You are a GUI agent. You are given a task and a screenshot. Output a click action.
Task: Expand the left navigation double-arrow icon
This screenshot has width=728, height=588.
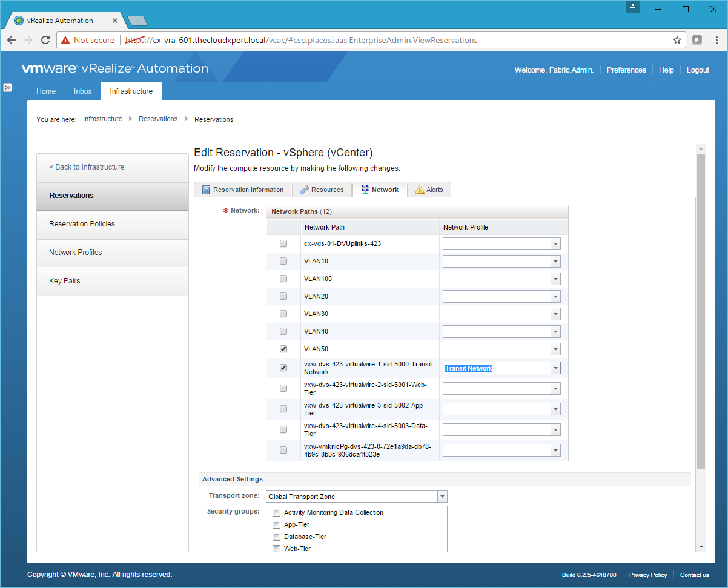pos(8,87)
